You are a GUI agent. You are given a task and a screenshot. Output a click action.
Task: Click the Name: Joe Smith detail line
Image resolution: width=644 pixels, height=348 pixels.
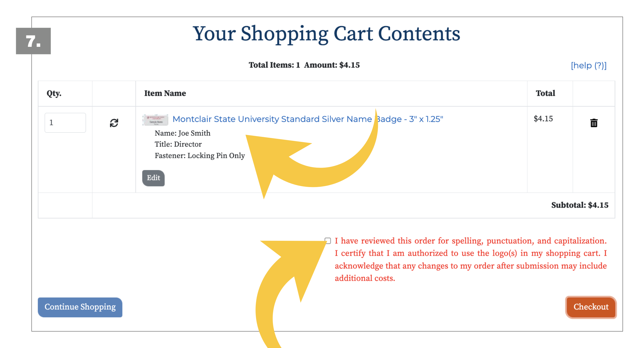click(182, 133)
